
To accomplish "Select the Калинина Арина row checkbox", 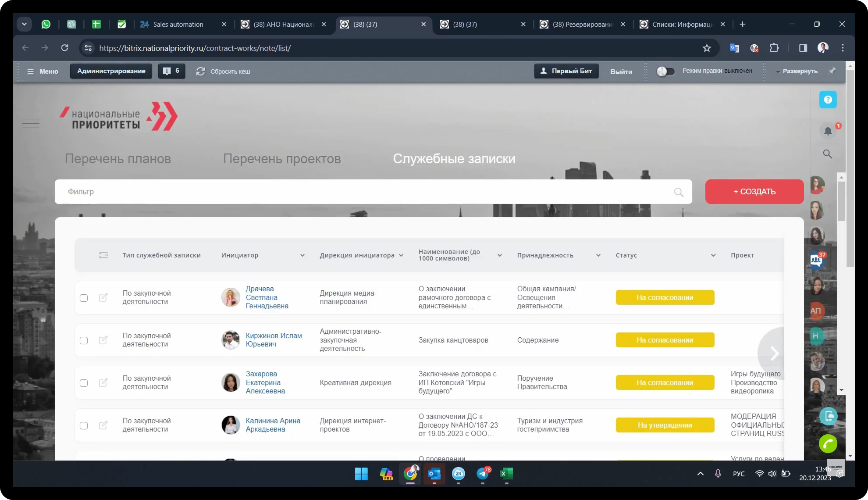I will (x=84, y=425).
